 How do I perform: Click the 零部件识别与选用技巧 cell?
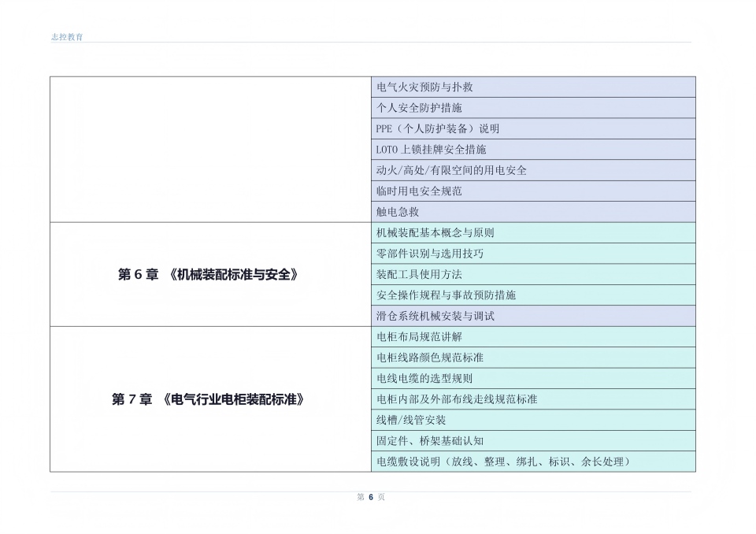pyautogui.click(x=533, y=254)
